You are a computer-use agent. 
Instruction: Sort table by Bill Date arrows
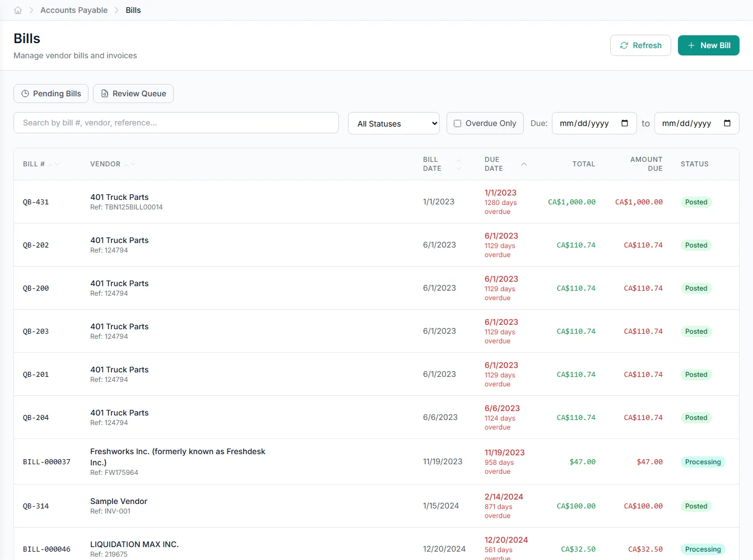(x=459, y=164)
